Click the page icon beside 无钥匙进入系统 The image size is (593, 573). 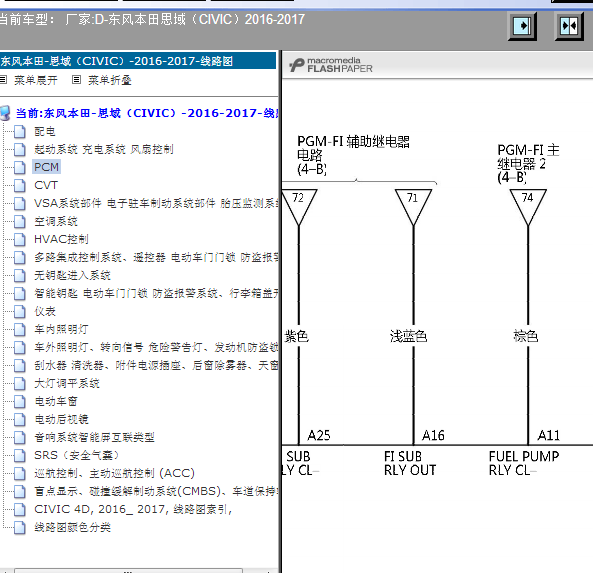tap(20, 276)
